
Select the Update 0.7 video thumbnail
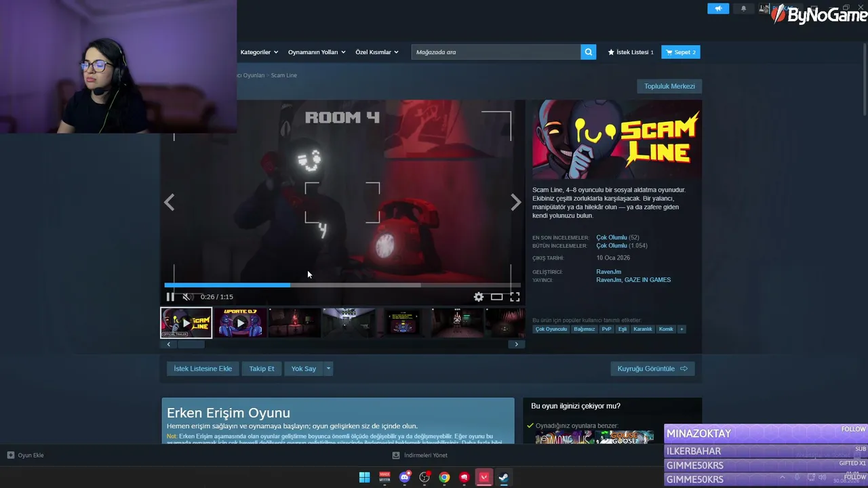pyautogui.click(x=240, y=323)
